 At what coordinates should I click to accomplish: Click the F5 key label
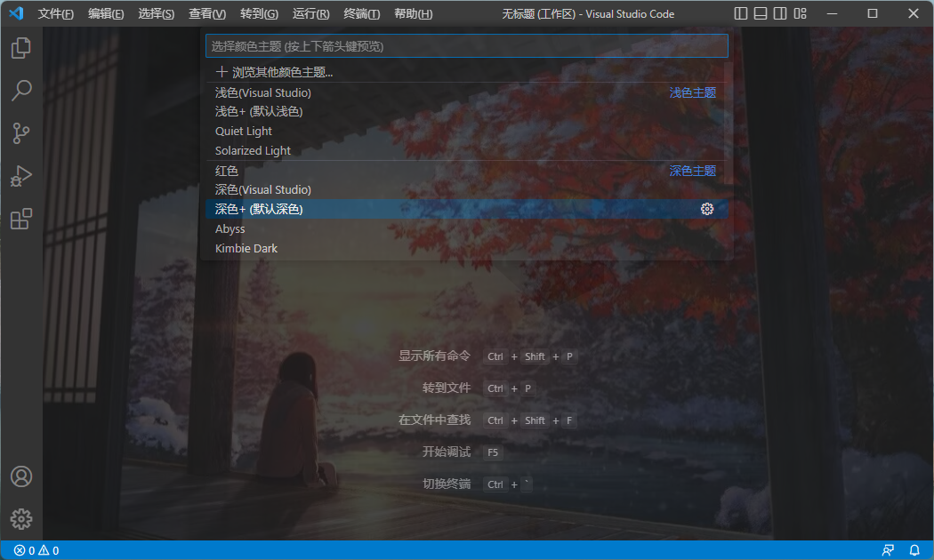(493, 452)
